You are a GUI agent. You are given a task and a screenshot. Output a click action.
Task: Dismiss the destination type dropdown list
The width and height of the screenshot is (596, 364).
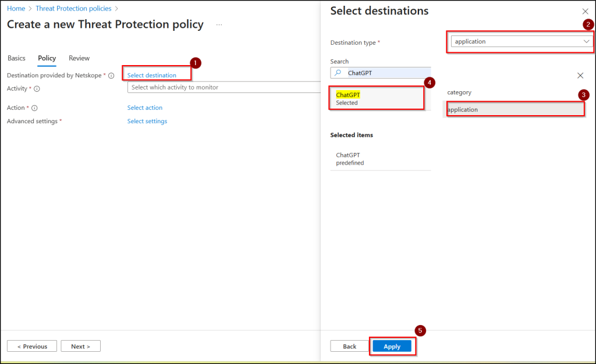[x=580, y=76]
